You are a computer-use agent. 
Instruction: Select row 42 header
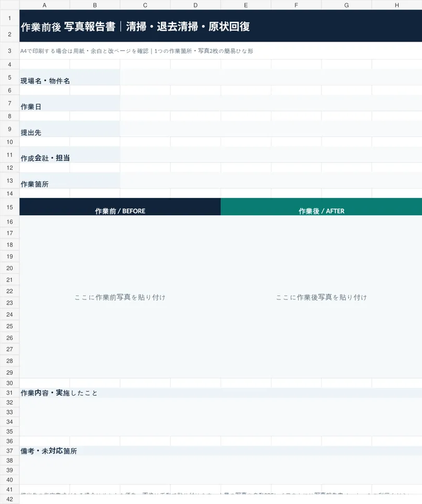10,499
